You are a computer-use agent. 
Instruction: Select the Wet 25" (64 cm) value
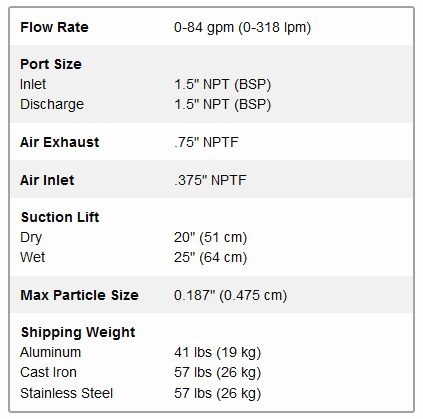click(x=210, y=258)
